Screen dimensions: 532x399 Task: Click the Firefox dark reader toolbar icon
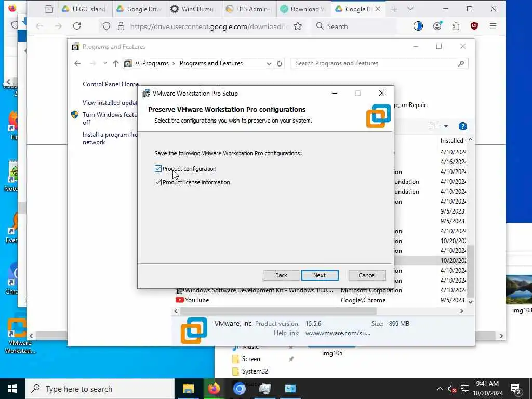tap(418, 26)
